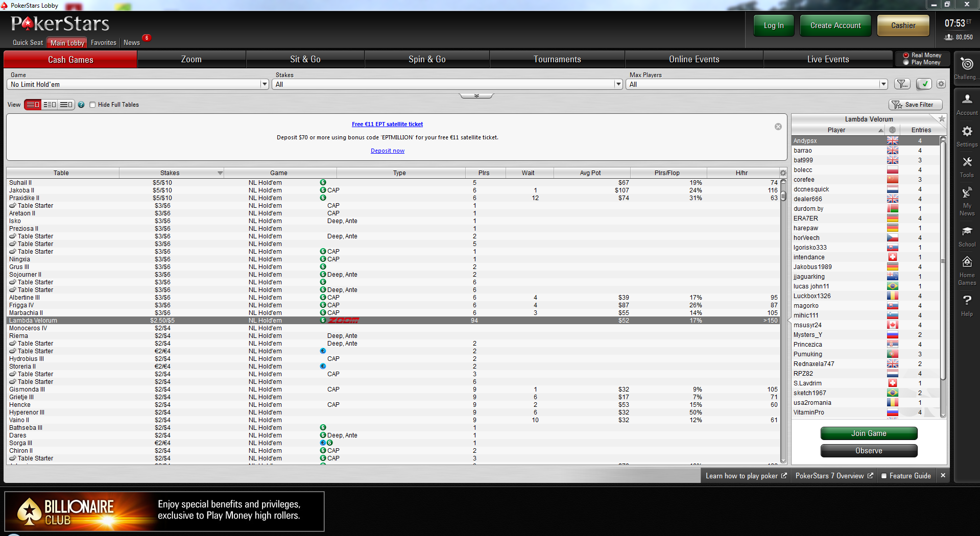The height and width of the screenshot is (536, 980).
Task: Switch to the Live Events tab
Action: coord(828,60)
